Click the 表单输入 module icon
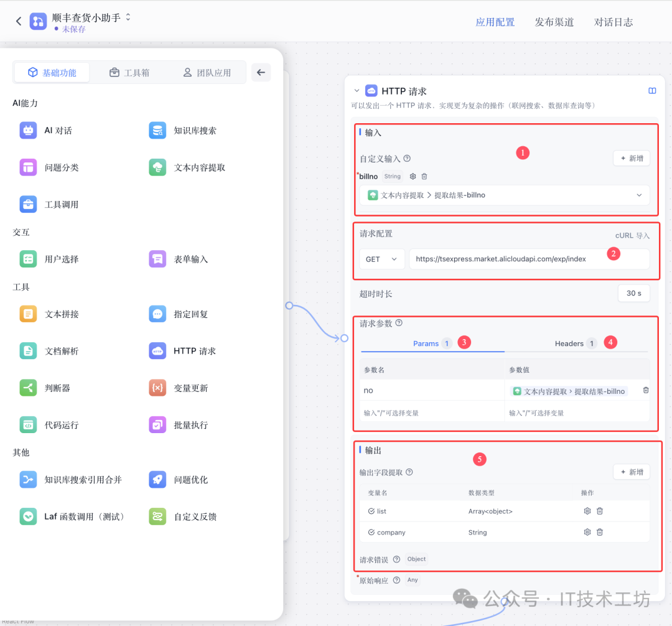672x626 pixels. pyautogui.click(x=157, y=259)
